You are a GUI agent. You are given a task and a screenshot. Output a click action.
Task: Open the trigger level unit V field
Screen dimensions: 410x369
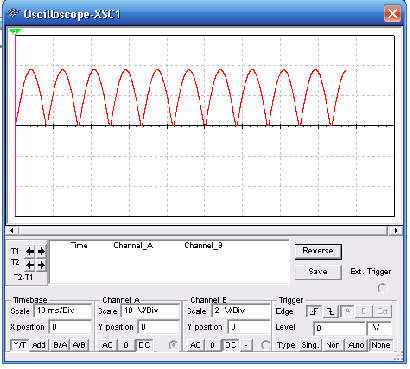click(379, 328)
